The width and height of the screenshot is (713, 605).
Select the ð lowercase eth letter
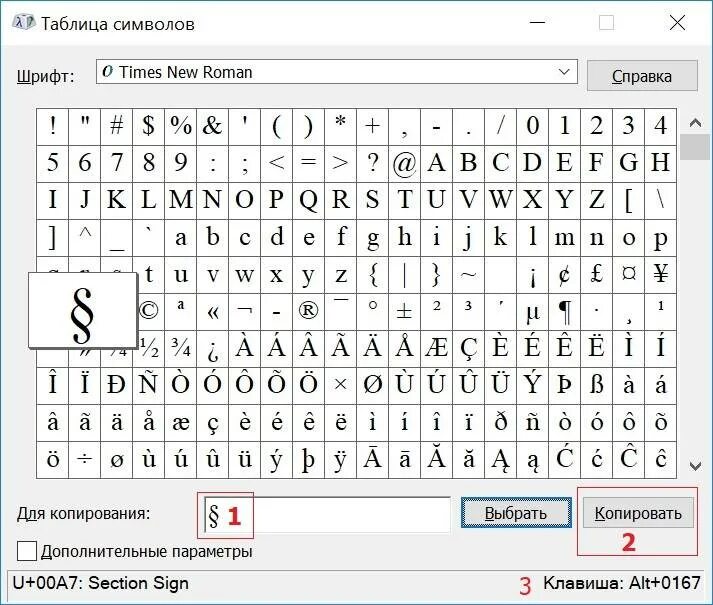(501, 423)
